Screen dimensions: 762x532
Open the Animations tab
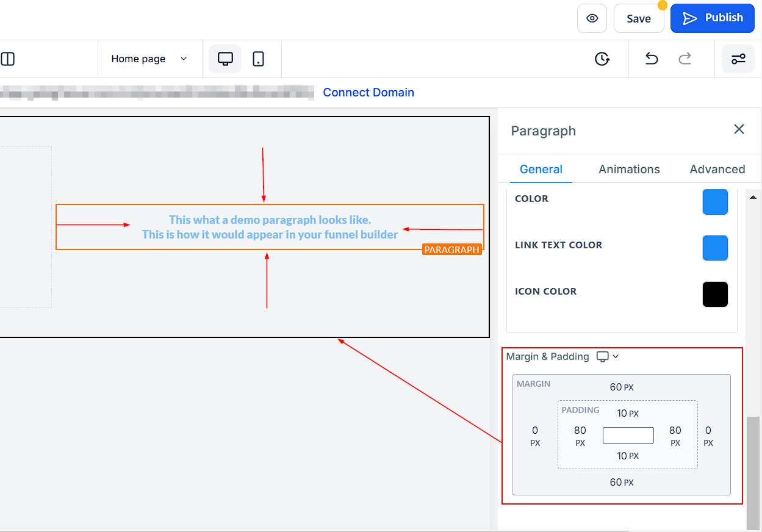tap(629, 169)
